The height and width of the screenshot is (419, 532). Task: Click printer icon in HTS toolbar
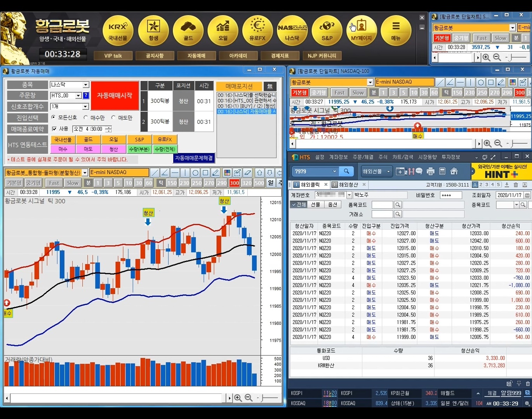[430, 171]
